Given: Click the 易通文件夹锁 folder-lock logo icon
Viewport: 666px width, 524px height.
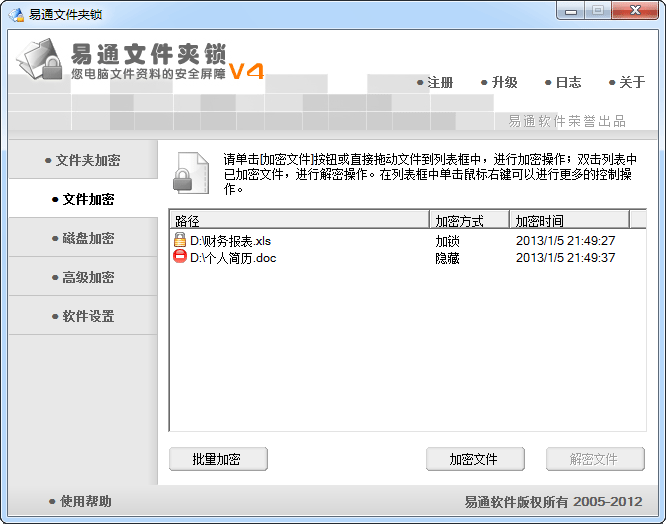Looking at the screenshot, I should pyautogui.click(x=40, y=59).
